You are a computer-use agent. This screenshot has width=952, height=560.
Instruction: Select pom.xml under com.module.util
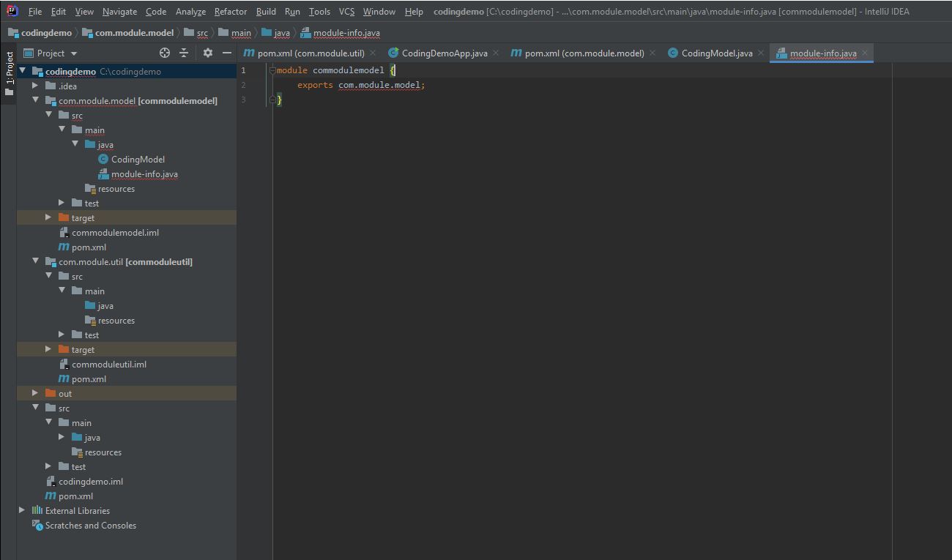tap(82, 378)
